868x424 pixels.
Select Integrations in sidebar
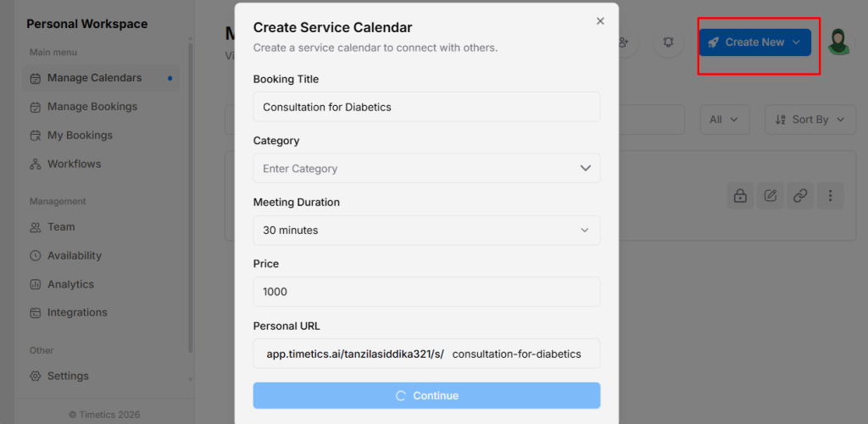tap(77, 312)
